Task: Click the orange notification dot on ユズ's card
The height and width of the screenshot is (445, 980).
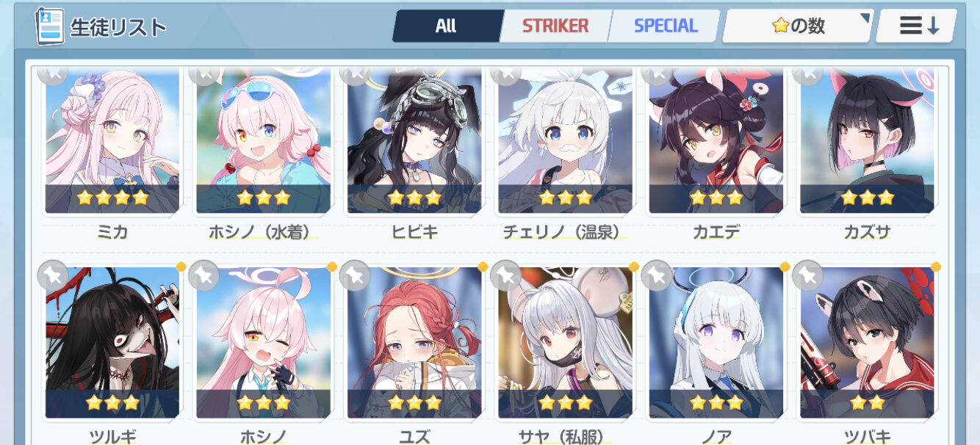Action: (x=483, y=267)
